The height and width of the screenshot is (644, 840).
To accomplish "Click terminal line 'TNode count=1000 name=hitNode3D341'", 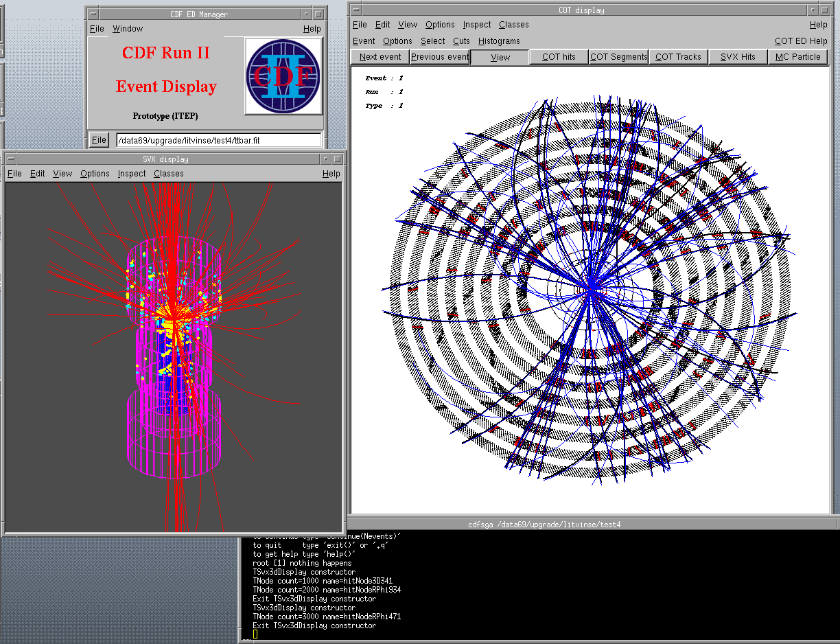I will point(323,581).
